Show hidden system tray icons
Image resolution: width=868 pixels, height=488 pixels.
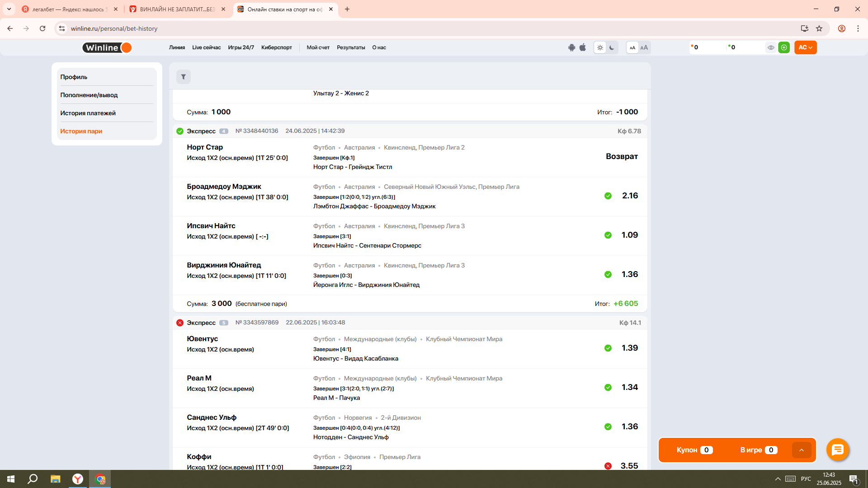click(x=778, y=479)
